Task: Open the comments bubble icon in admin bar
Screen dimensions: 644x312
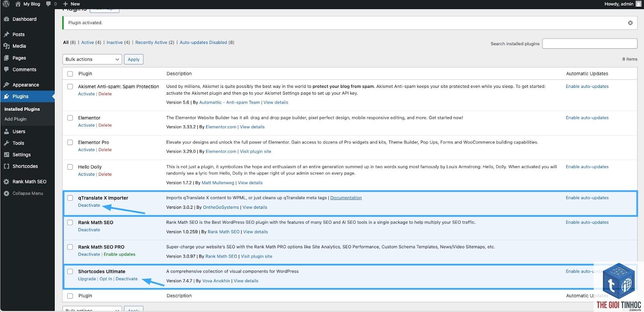Action: (48, 4)
